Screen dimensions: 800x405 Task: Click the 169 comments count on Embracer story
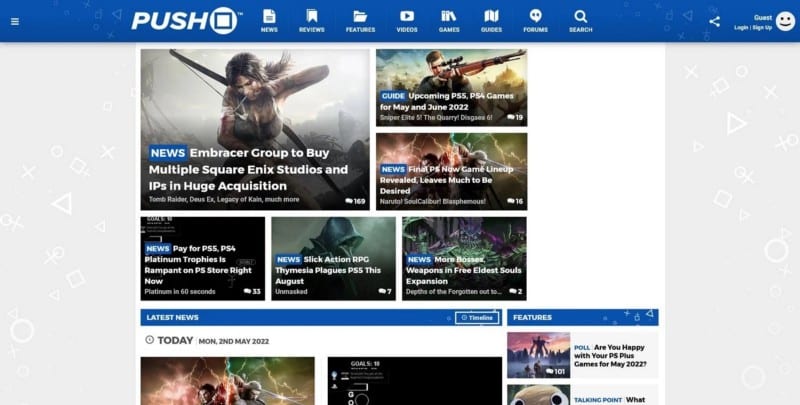pos(355,201)
